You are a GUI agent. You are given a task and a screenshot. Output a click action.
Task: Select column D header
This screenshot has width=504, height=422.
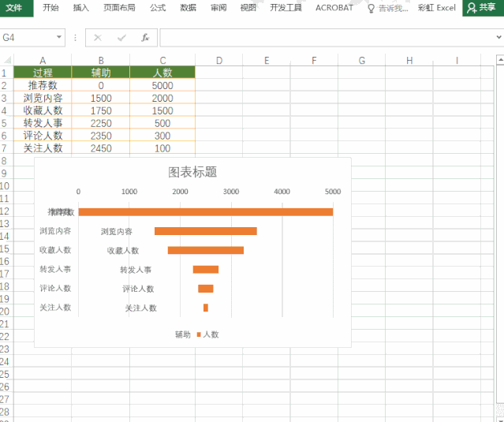(219, 61)
